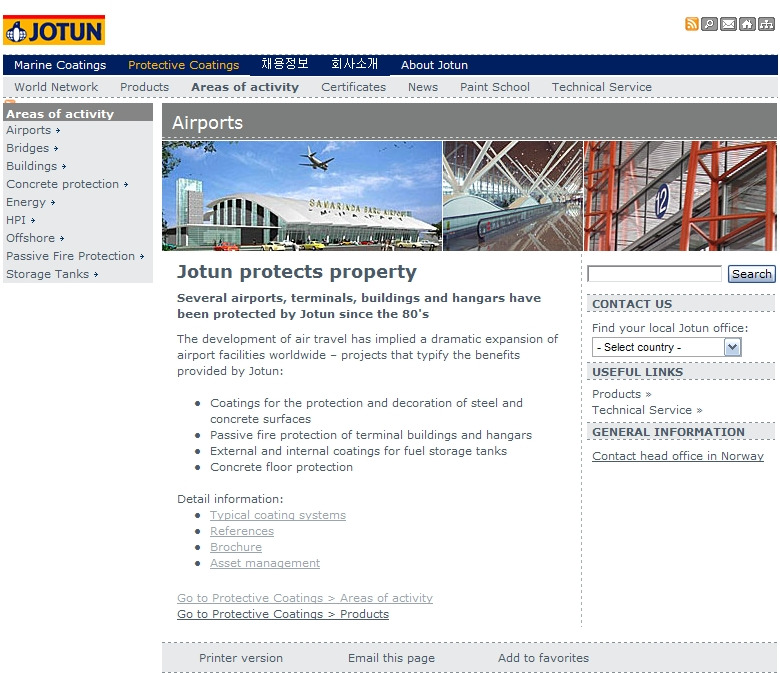Open the sitemap icon in header
The height and width of the screenshot is (673, 780).
pyautogui.click(x=767, y=24)
